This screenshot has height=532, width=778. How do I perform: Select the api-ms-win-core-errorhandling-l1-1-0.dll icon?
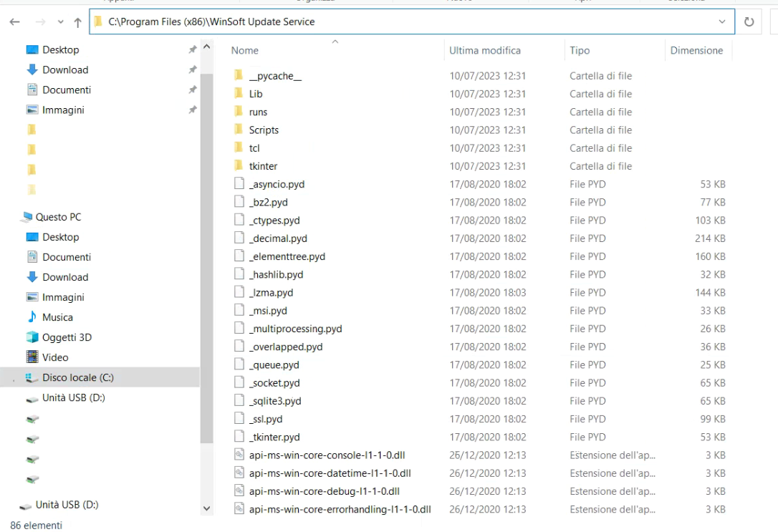[239, 509]
